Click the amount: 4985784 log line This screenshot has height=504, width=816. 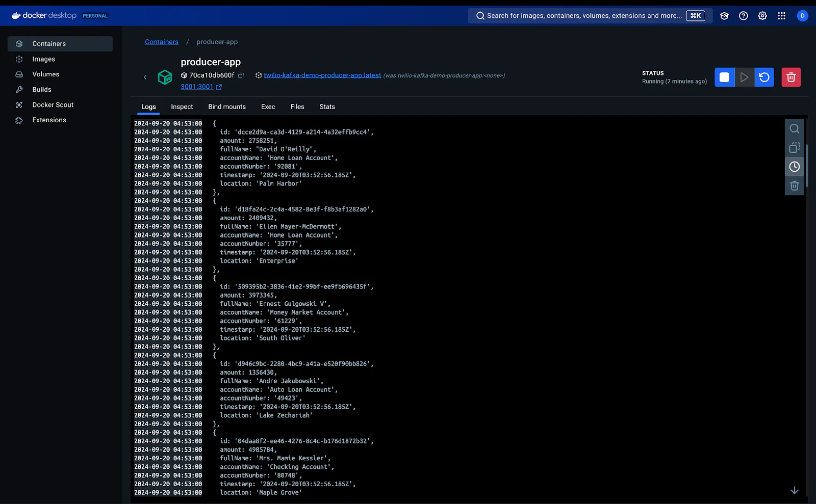pyautogui.click(x=248, y=450)
